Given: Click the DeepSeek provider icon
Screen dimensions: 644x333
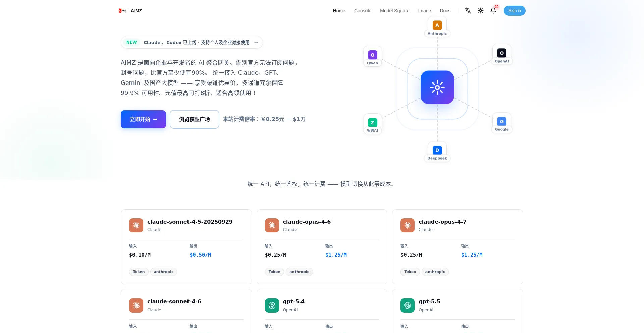Looking at the screenshot, I should tap(437, 150).
